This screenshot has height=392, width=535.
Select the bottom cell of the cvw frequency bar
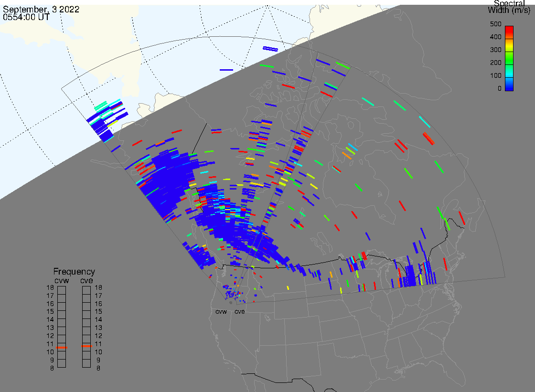(x=62, y=363)
